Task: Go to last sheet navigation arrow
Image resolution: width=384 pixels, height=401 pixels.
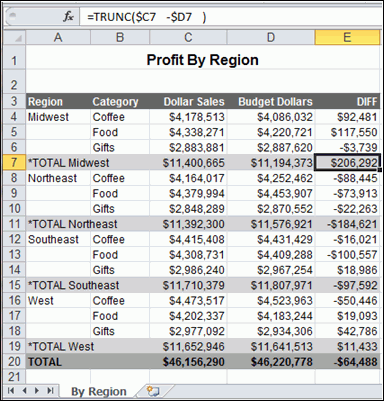Action: click(50, 391)
